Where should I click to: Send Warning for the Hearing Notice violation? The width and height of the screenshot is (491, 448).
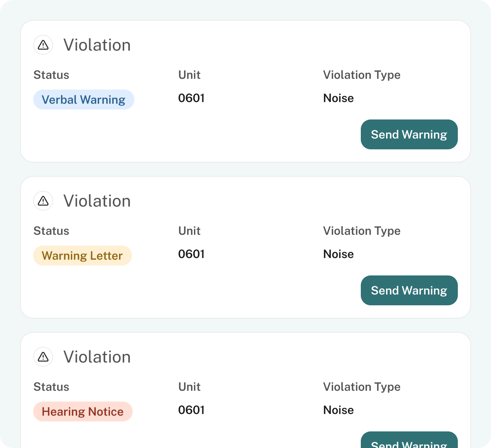[409, 440]
